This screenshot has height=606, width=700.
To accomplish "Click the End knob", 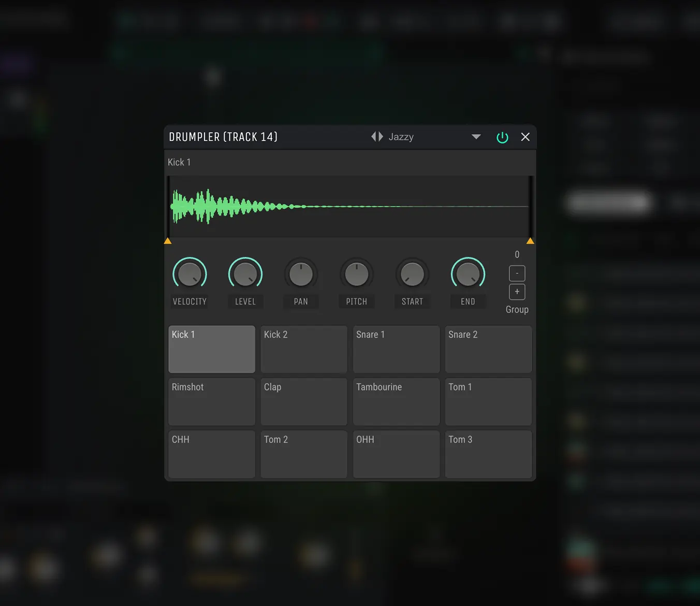I will 468,274.
